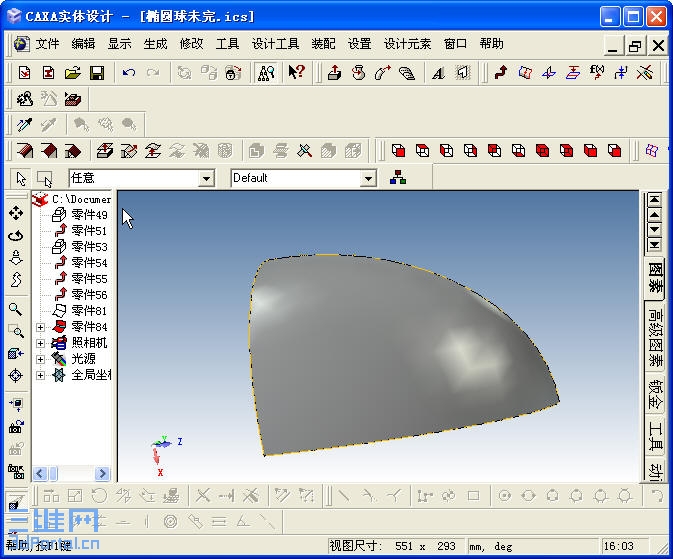Click the catalog scroll-to-first button

[x=654, y=200]
